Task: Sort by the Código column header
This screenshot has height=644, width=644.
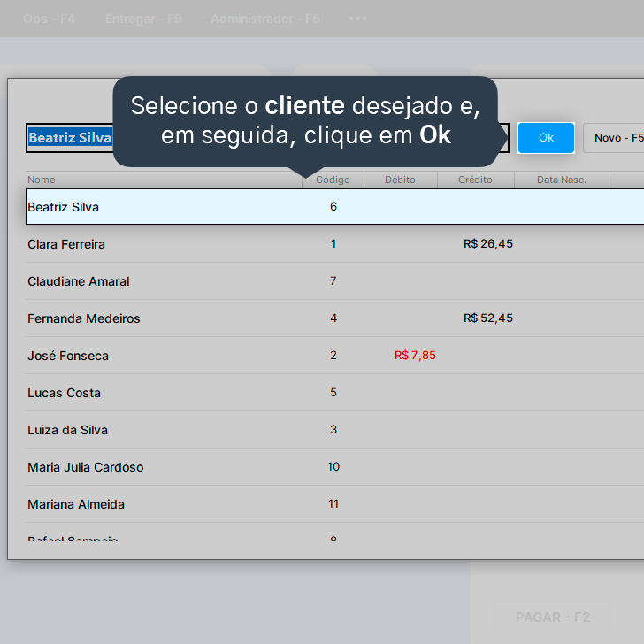Action: (x=333, y=180)
